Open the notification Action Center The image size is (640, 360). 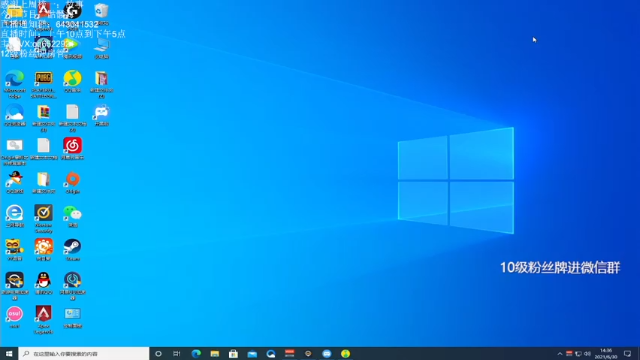pos(628,353)
